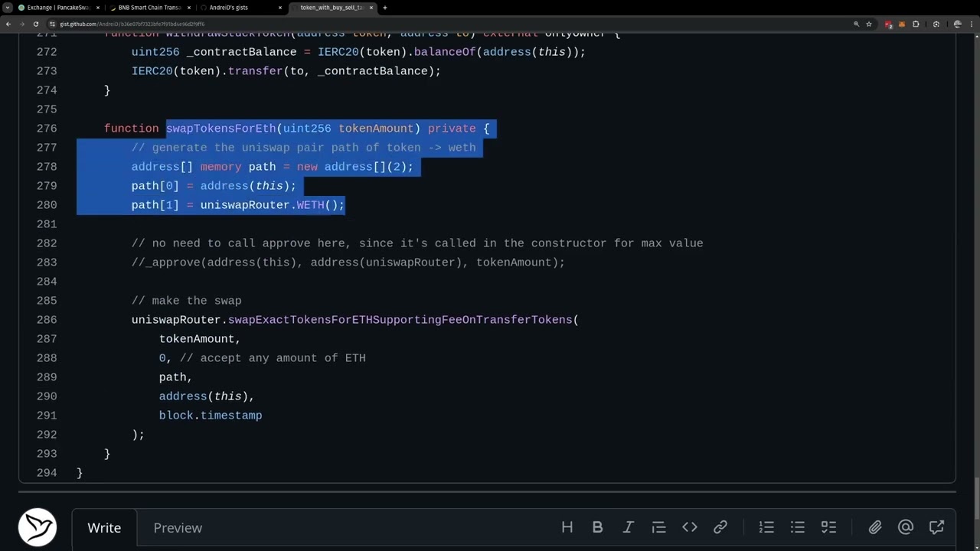Click the user avatar beside comment box
This screenshot has width=980, height=551.
pyautogui.click(x=37, y=527)
